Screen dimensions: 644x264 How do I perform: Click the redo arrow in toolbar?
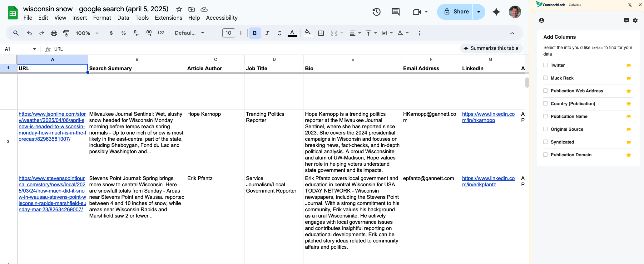pos(42,33)
